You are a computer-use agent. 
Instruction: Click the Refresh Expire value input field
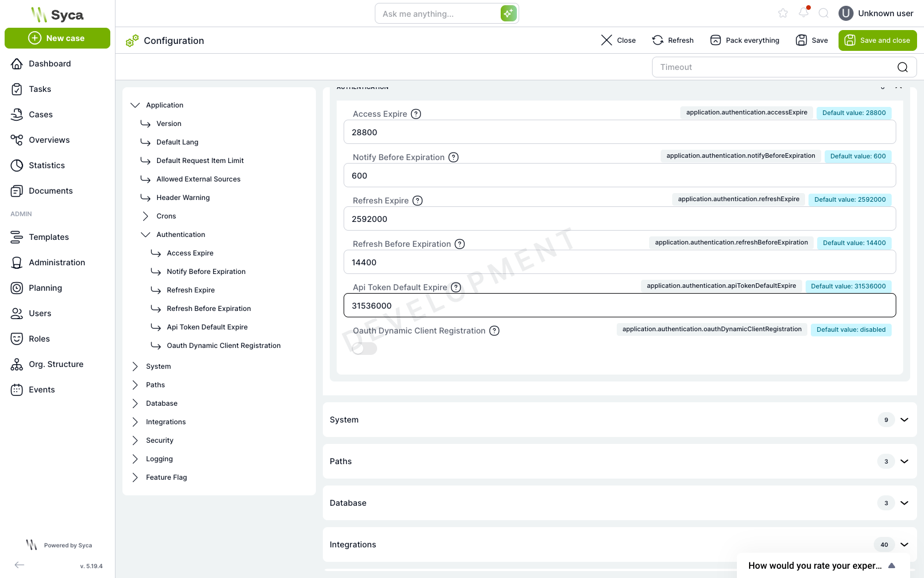point(620,219)
